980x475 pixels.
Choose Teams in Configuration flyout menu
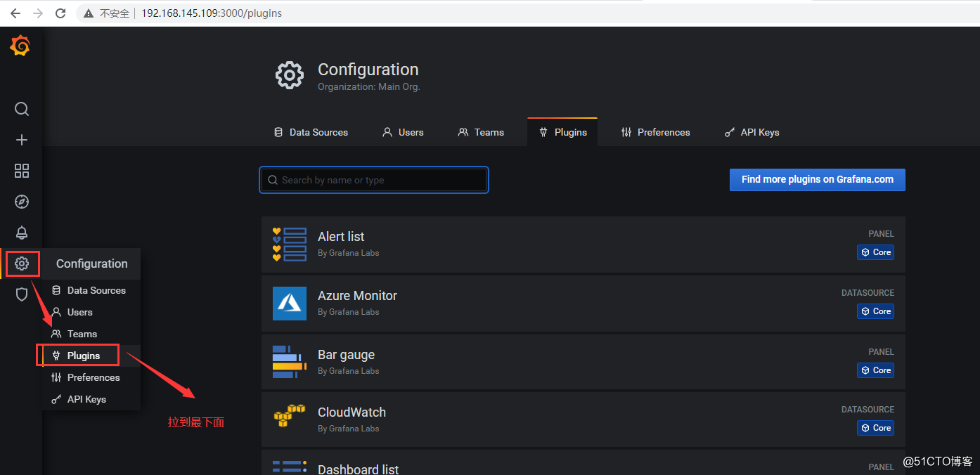click(x=91, y=334)
